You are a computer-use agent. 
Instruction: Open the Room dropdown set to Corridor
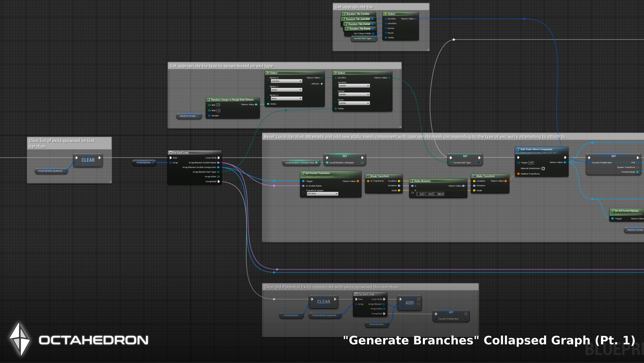tap(354, 103)
